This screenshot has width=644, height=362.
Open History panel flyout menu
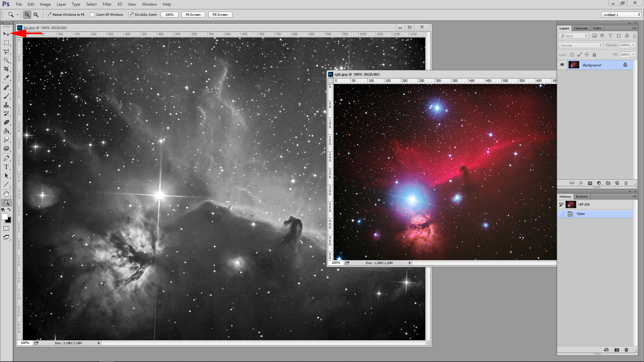coord(634,197)
